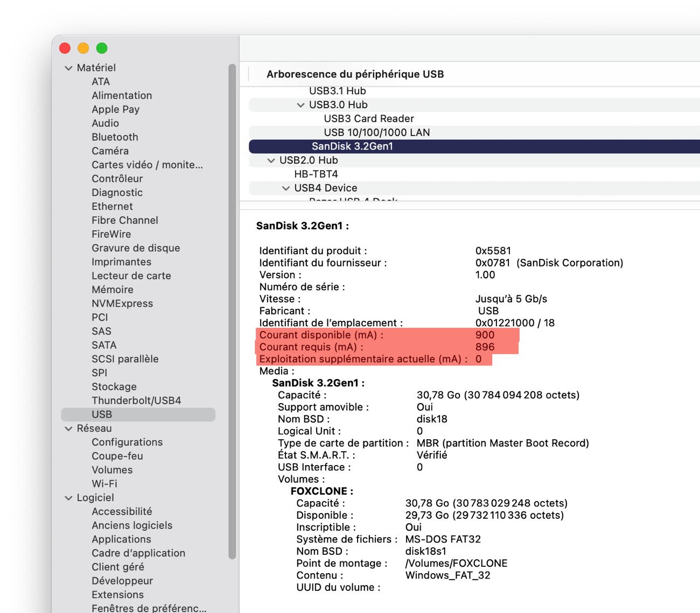Screen dimensions: 700x613
Task: Collapse the Logiciel section chevron
Action: [68, 498]
